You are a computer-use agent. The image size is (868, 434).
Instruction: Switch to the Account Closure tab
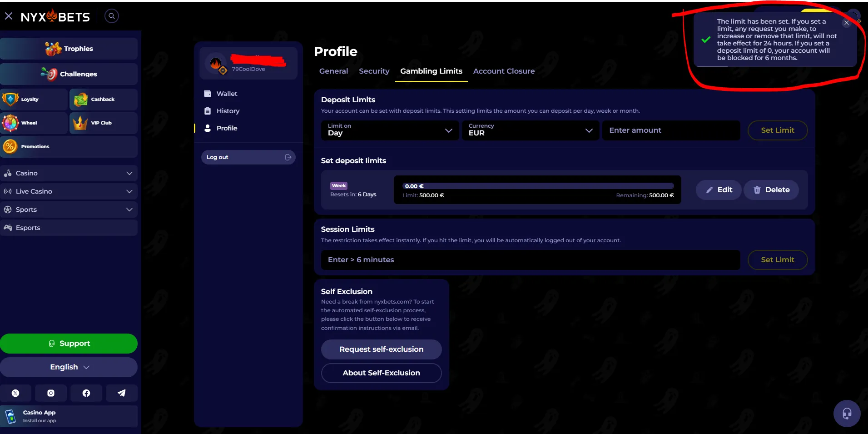504,71
